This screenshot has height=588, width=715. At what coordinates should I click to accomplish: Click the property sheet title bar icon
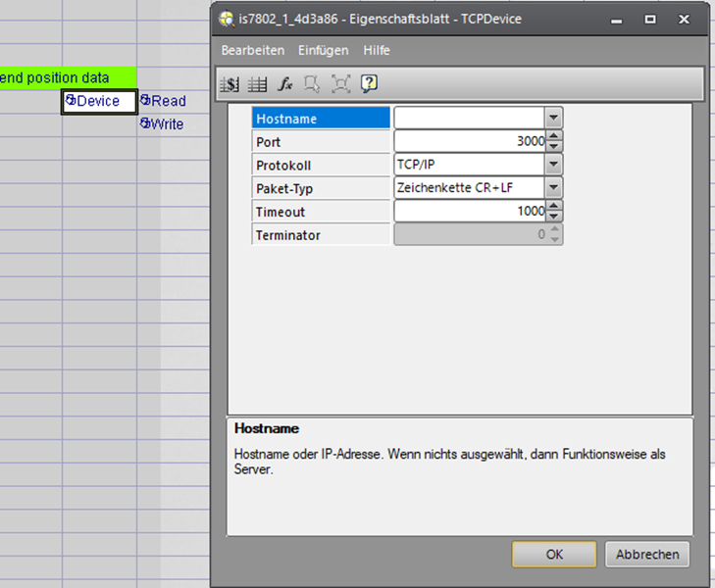pyautogui.click(x=228, y=19)
